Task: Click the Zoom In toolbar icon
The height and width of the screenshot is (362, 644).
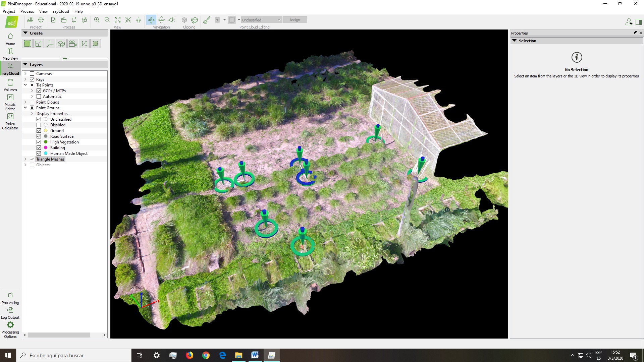Action: (x=97, y=20)
